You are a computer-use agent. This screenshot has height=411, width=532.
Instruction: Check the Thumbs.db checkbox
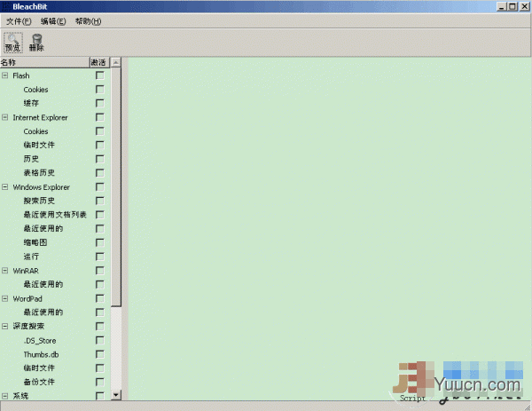[99, 354]
